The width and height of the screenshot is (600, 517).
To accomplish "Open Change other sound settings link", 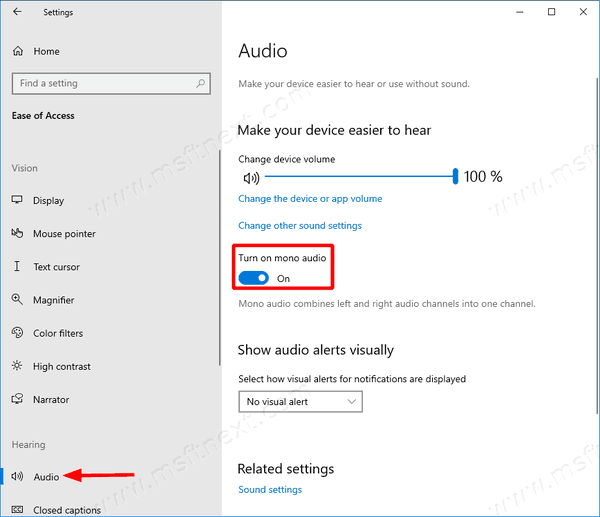I will pos(300,225).
